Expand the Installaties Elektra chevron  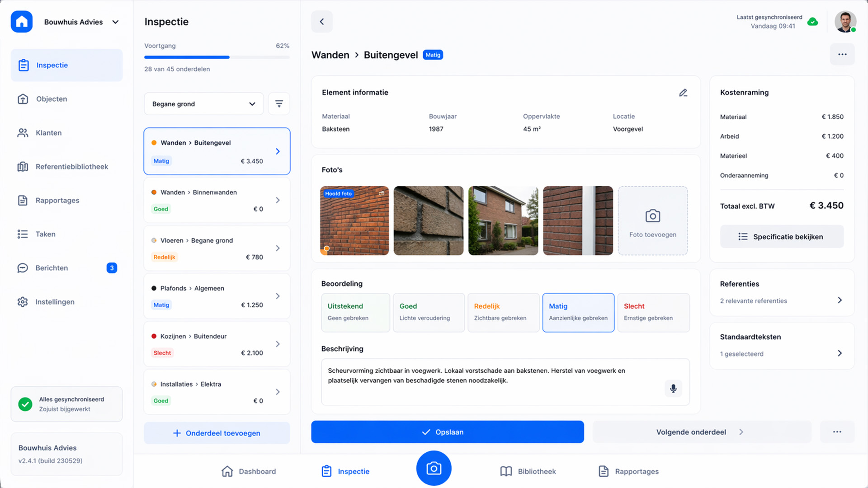click(278, 392)
